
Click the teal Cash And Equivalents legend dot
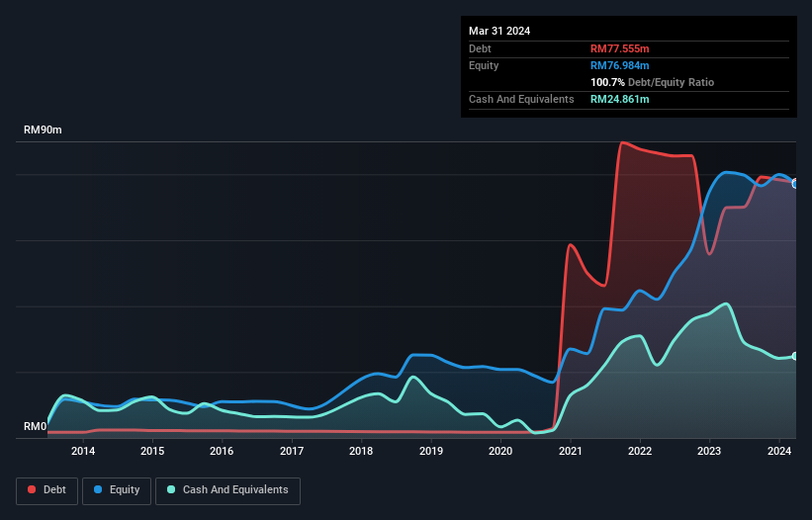(171, 489)
